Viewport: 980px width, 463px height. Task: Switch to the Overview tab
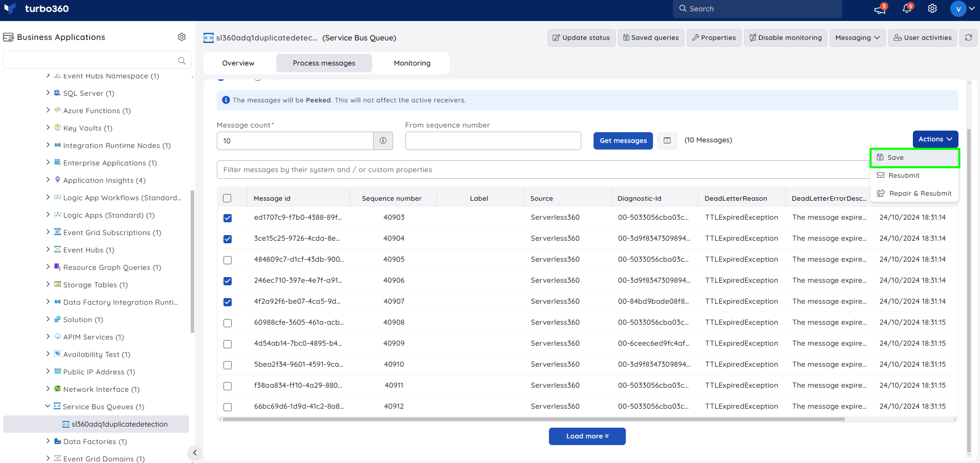coord(238,63)
